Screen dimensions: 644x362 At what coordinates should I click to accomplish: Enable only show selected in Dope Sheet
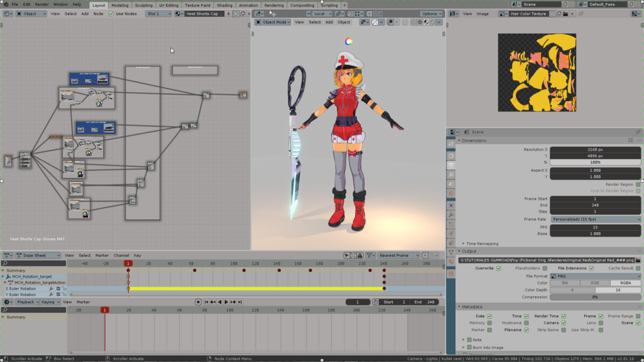(347, 255)
